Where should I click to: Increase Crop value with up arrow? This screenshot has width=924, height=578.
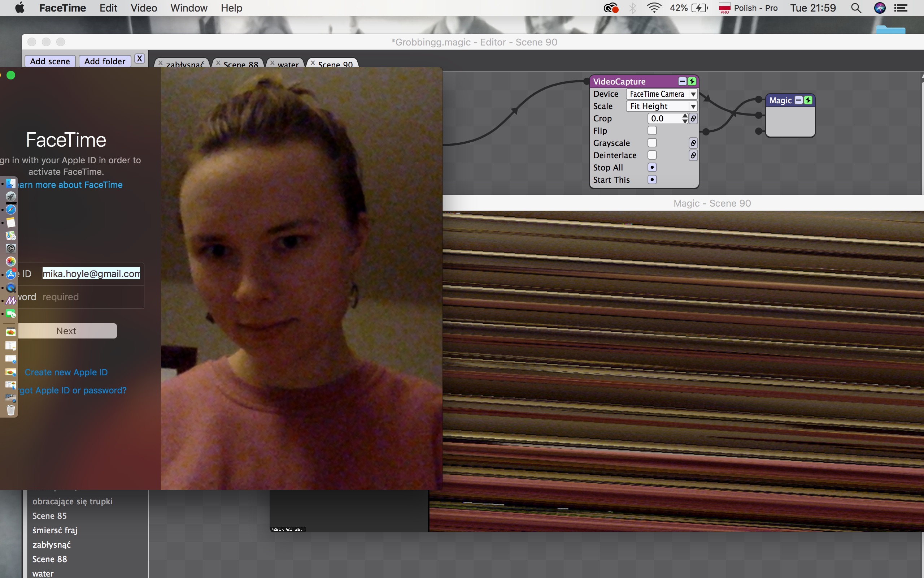point(685,116)
